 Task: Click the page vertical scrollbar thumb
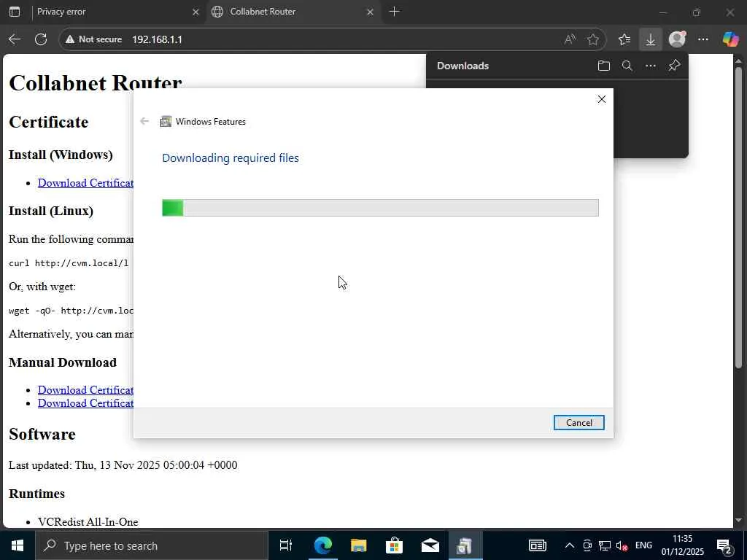tap(738, 217)
